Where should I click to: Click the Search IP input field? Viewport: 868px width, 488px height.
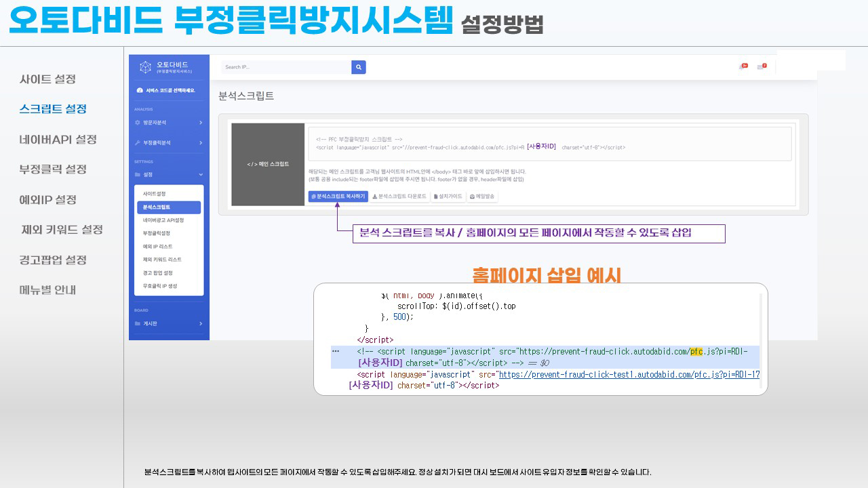pos(285,67)
